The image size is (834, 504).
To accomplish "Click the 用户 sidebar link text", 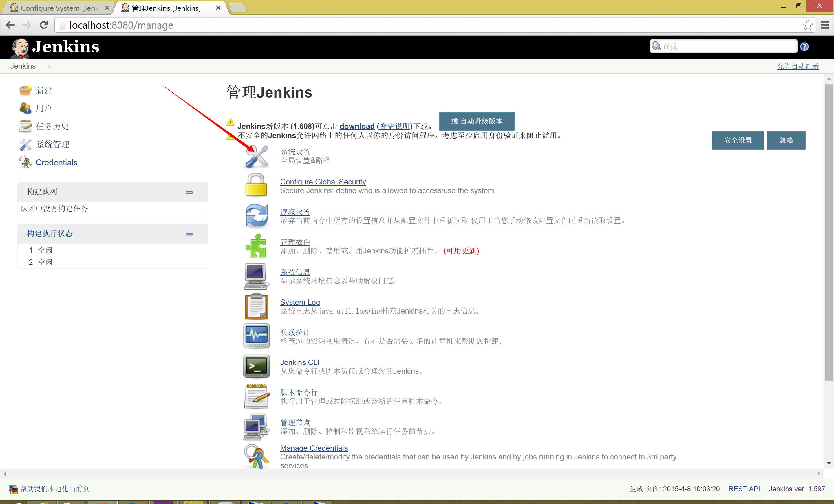I will click(x=44, y=109).
